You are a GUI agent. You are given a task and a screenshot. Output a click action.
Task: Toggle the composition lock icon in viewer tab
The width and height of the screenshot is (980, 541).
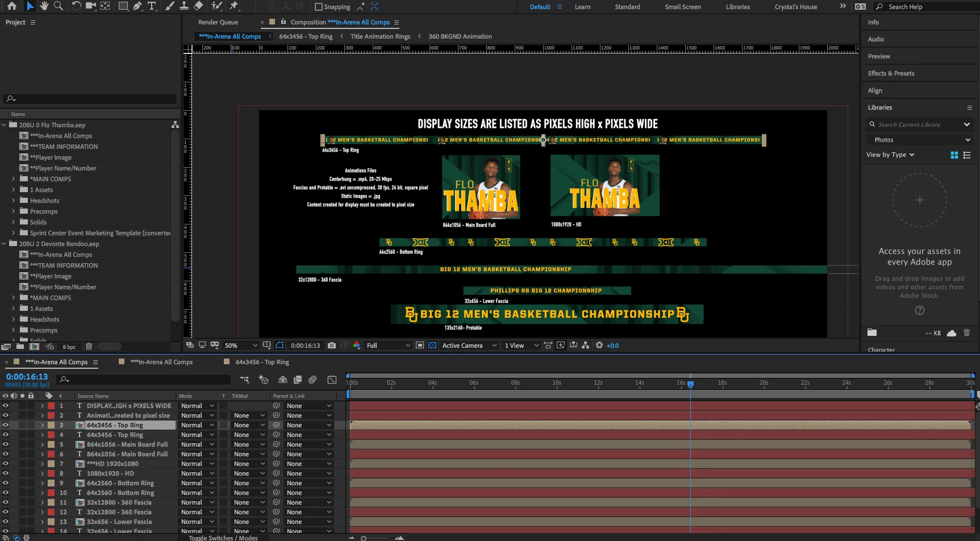[283, 22]
